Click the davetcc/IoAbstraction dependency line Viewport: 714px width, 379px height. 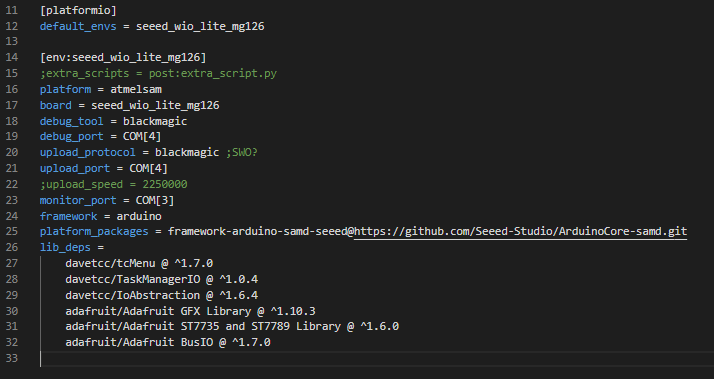coord(162,296)
